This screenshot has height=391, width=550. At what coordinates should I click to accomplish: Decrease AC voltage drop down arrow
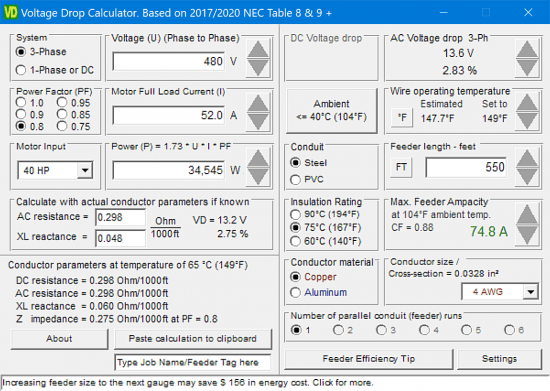click(527, 67)
